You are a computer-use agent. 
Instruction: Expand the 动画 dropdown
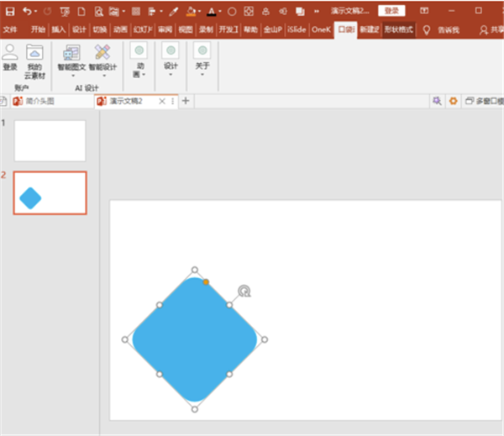139,61
